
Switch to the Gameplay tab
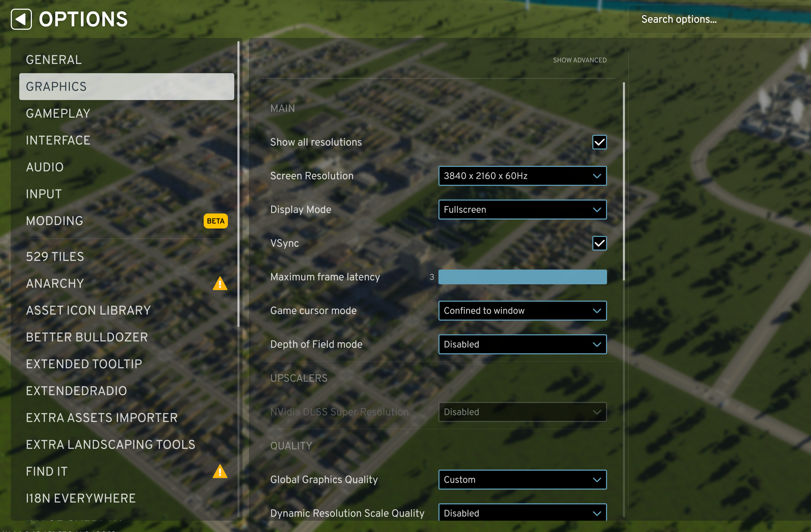tap(126, 114)
